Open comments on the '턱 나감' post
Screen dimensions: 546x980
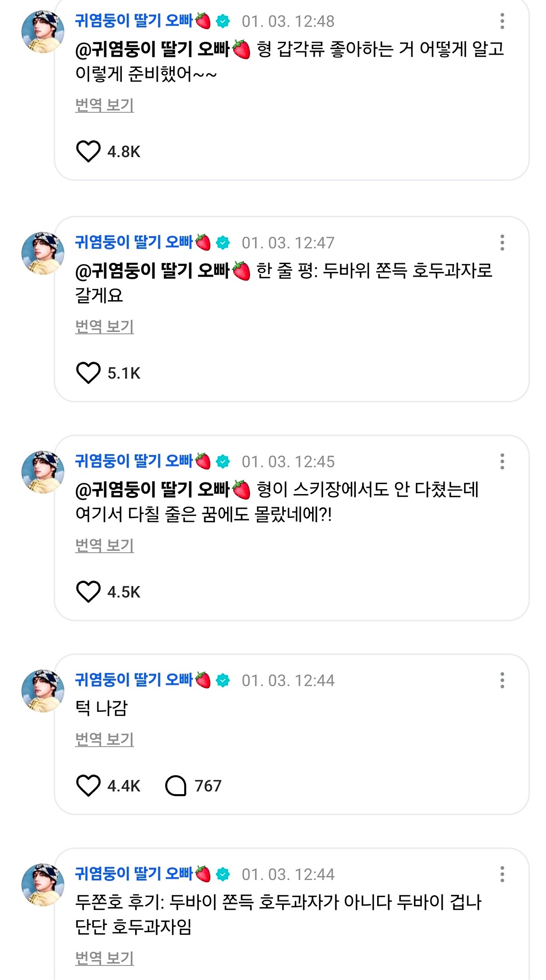click(176, 786)
